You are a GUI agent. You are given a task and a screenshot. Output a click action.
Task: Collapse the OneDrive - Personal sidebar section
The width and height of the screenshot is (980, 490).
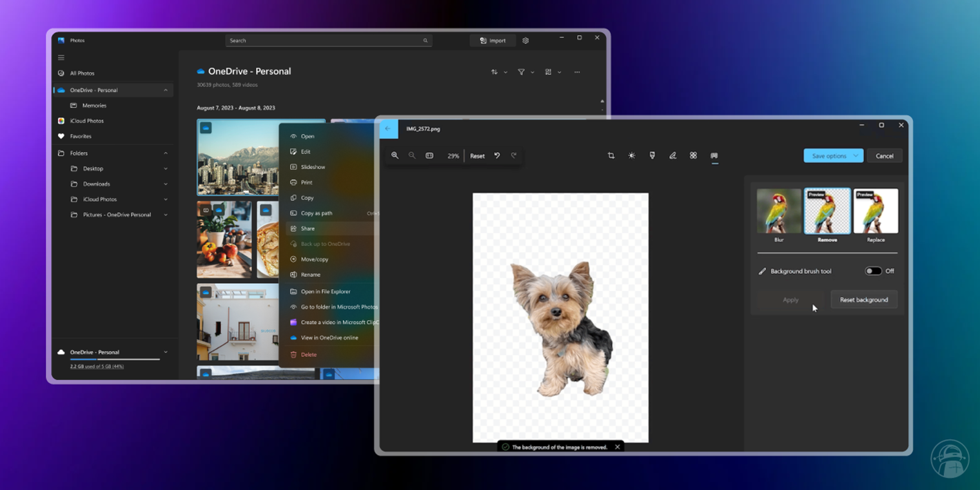pos(166,90)
